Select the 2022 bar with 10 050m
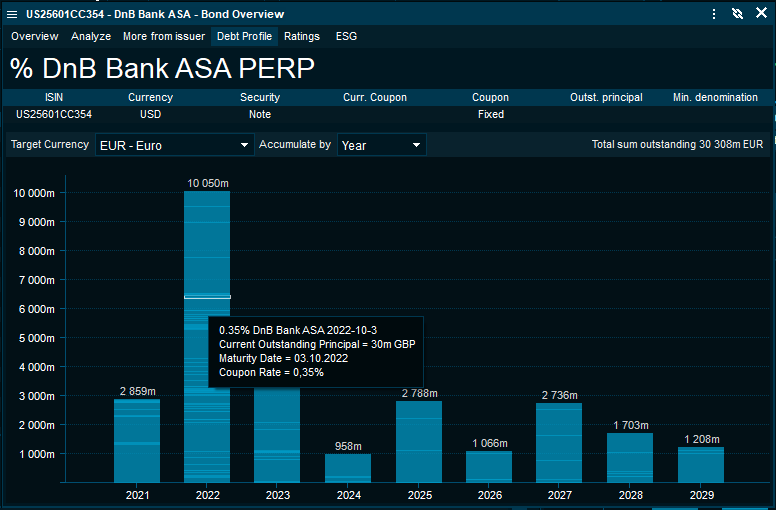776x510 pixels. point(207,250)
